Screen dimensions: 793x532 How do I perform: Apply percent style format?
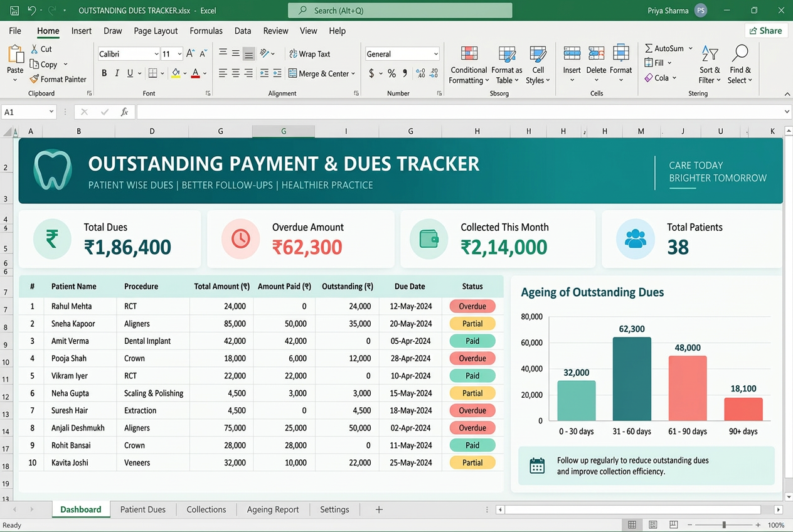coord(391,73)
